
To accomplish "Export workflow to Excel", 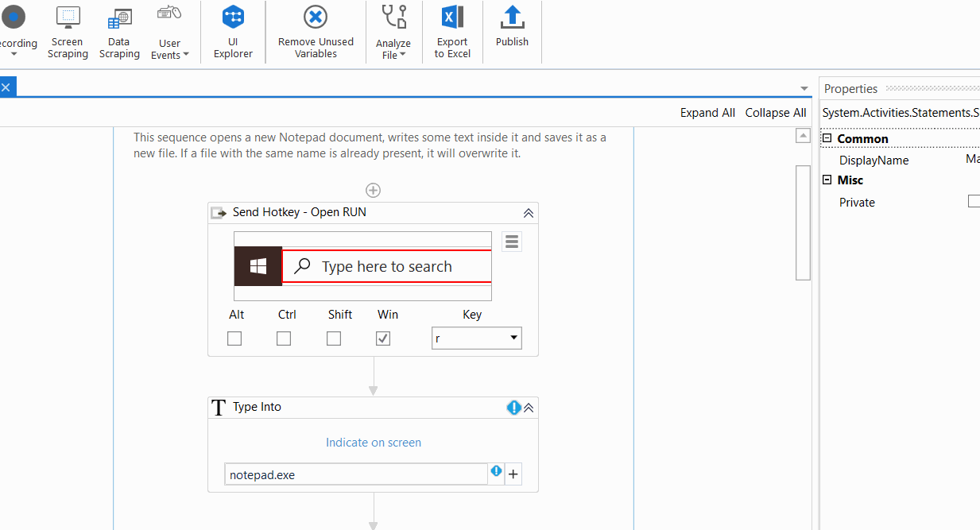I will (452, 32).
